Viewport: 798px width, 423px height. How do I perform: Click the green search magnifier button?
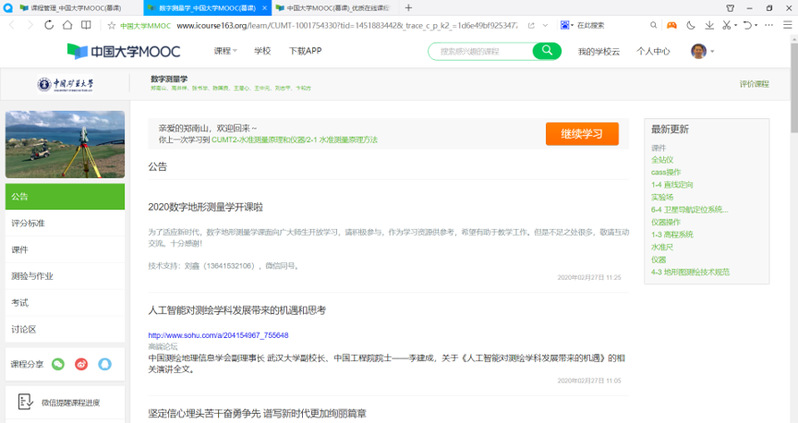pos(546,51)
